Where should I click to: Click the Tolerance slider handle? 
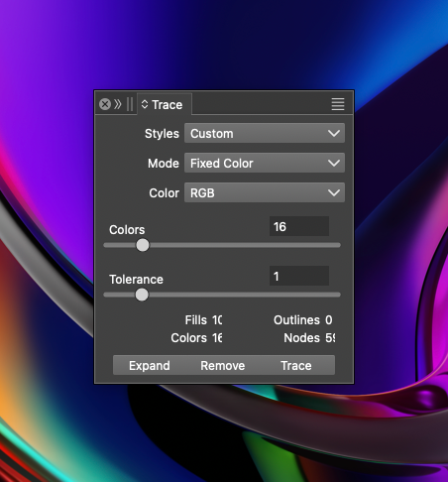tap(142, 295)
